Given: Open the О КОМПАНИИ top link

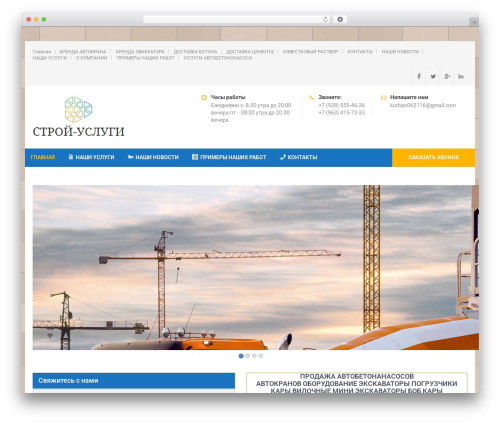Looking at the screenshot, I should click(92, 58).
